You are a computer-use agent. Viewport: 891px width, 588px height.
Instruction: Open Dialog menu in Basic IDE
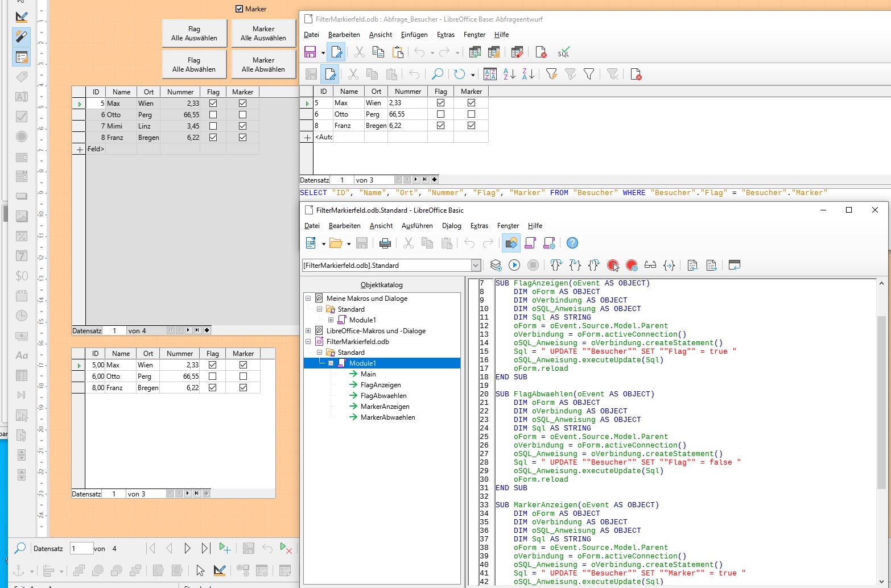(x=451, y=225)
